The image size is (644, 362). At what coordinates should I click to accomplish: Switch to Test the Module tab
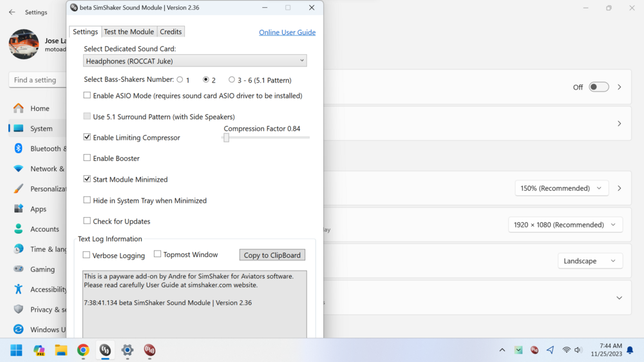[x=129, y=32]
